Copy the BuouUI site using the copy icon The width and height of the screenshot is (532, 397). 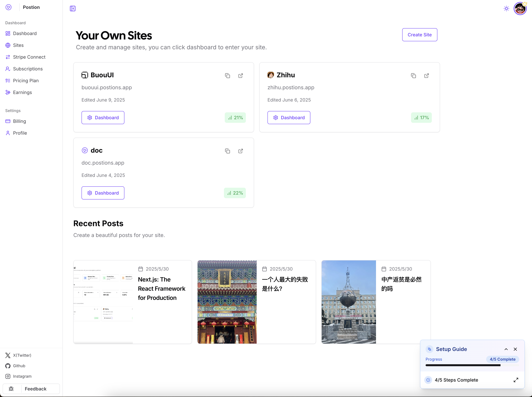(228, 76)
